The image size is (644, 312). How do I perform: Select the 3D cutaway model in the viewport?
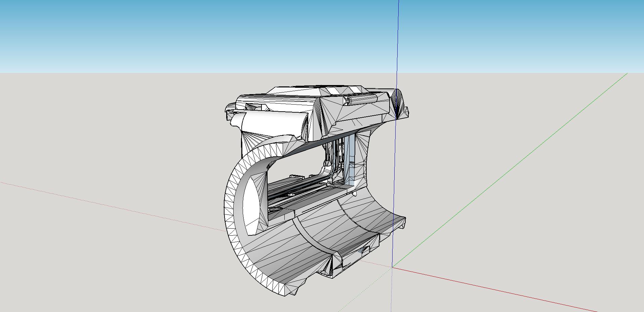317,191
